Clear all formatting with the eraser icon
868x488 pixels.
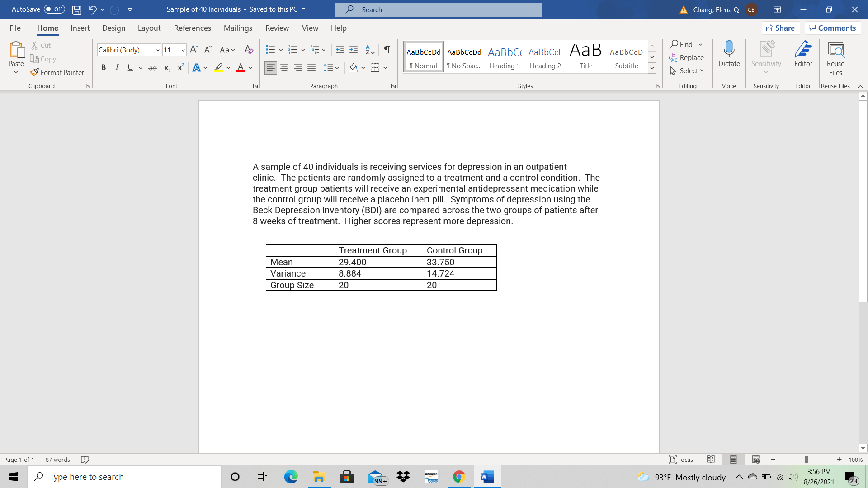pos(249,50)
